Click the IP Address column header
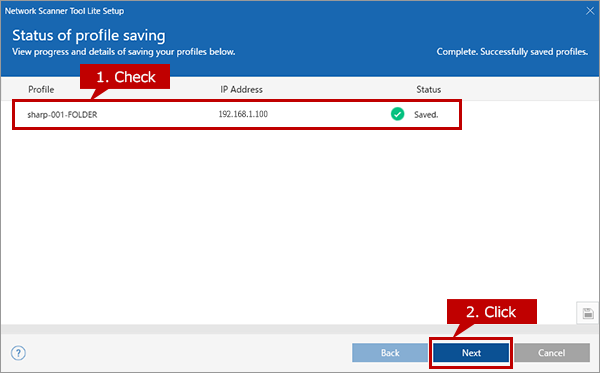This screenshot has width=600, height=373. point(241,90)
